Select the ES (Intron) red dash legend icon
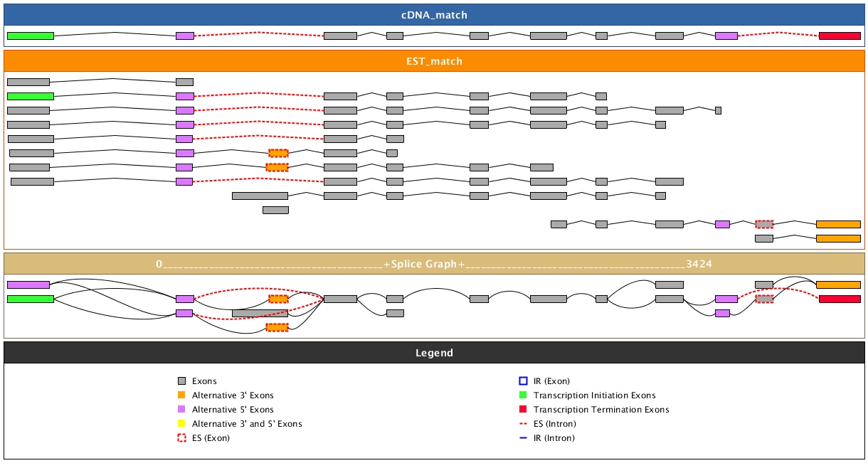Screen dimensions: 868x473 click(x=523, y=424)
